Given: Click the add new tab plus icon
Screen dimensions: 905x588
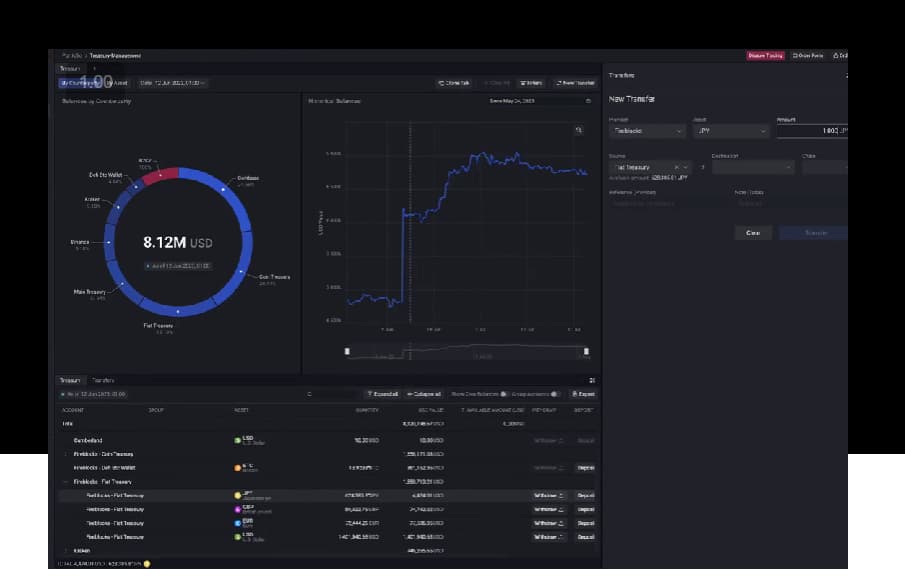Looking at the screenshot, I should pos(93,68).
